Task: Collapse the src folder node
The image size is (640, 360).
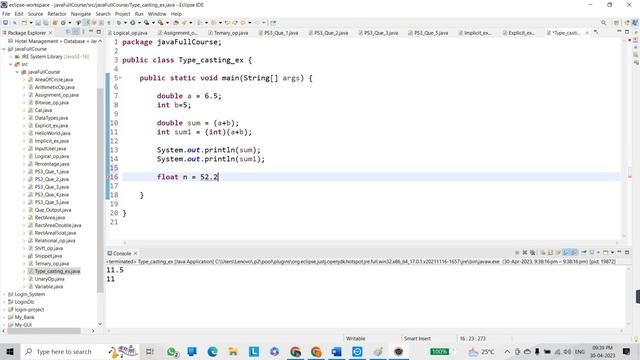Action: tap(11, 64)
